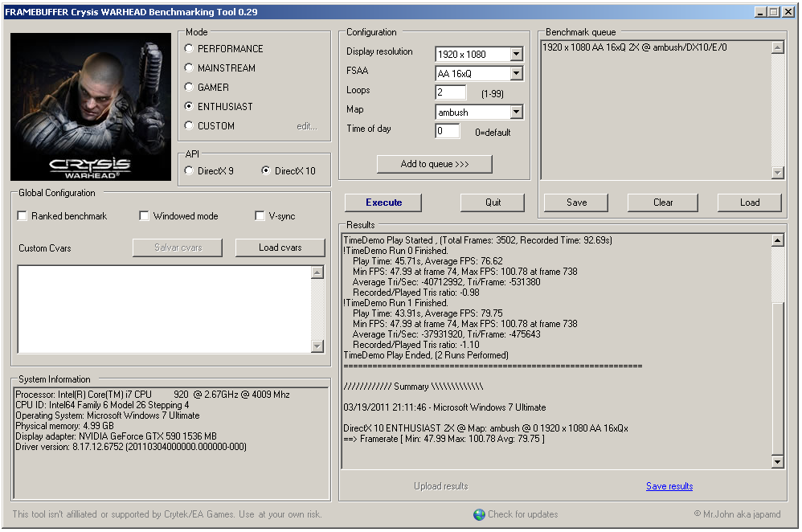Select the CUSTOM benchmark mode
Image resolution: width=802 pixels, height=532 pixels.
(x=188, y=125)
